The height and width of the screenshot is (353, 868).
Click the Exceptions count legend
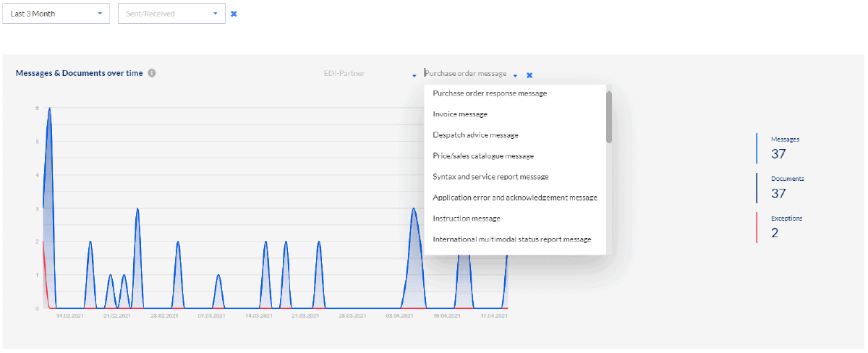[778, 227]
